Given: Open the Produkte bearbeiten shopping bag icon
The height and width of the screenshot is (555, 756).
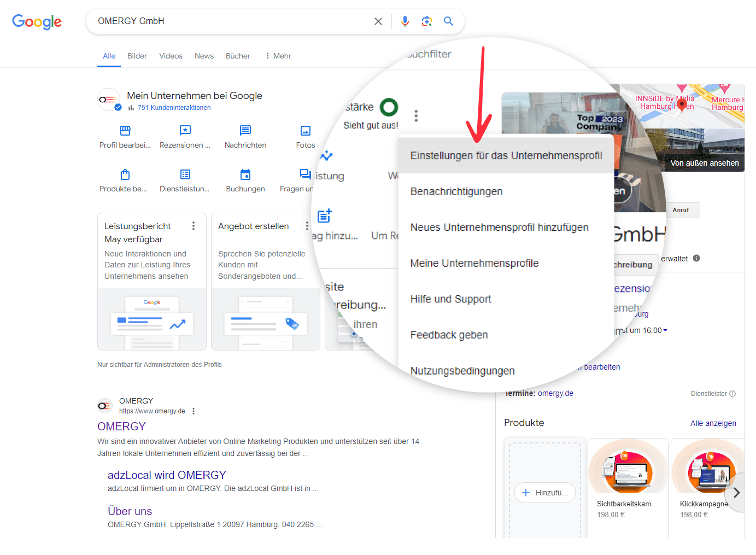Looking at the screenshot, I should pyautogui.click(x=125, y=174).
